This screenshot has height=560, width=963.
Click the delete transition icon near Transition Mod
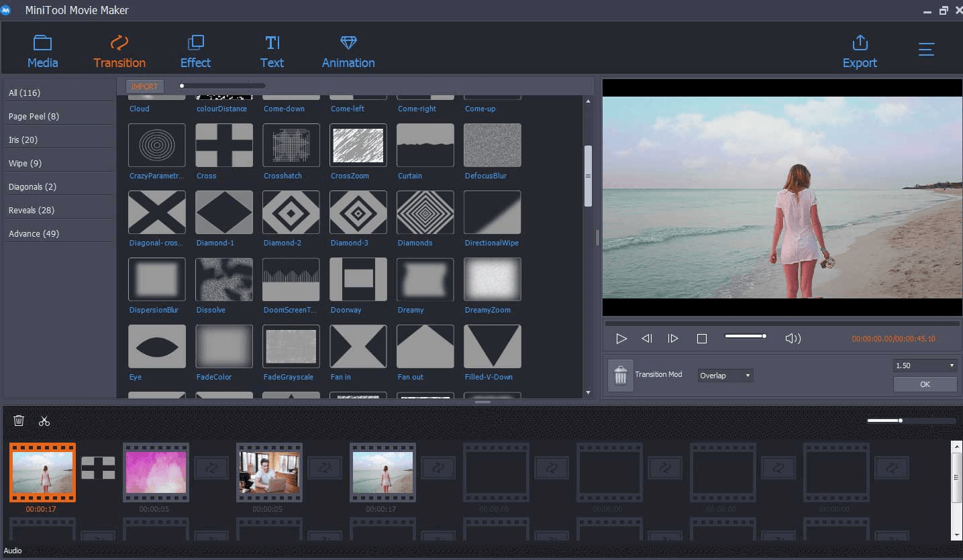pos(621,374)
